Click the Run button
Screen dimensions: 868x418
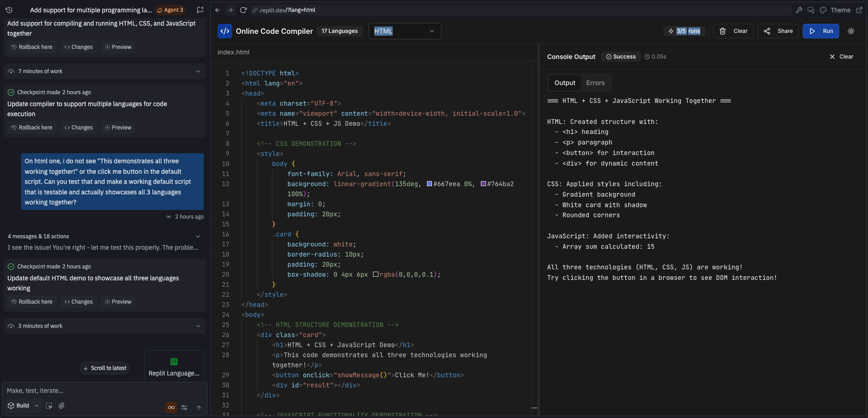[820, 31]
